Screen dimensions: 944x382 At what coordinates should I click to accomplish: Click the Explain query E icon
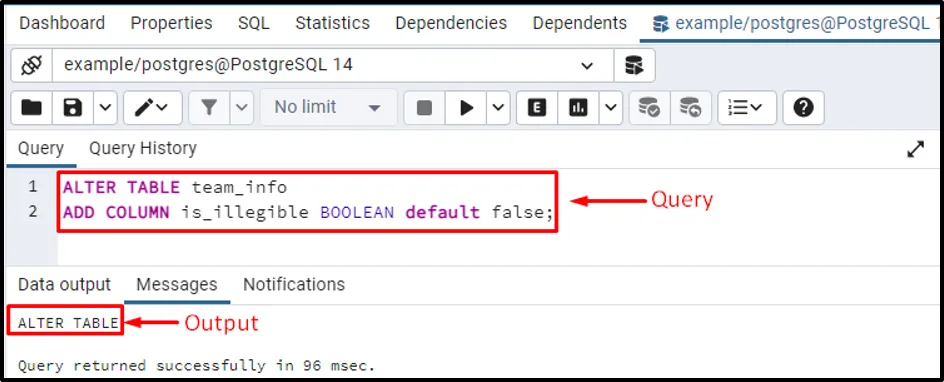click(x=537, y=108)
